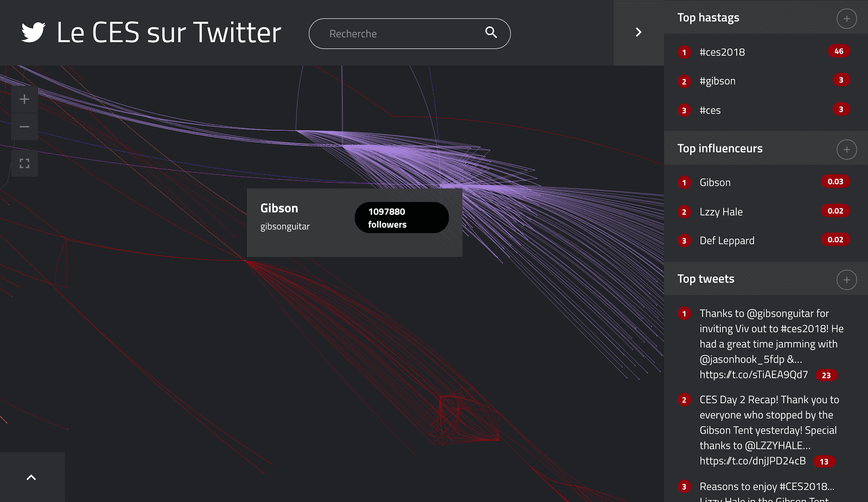Image resolution: width=868 pixels, height=502 pixels.
Task: Click the 0.02 score badge for Def Leppard
Action: click(835, 240)
